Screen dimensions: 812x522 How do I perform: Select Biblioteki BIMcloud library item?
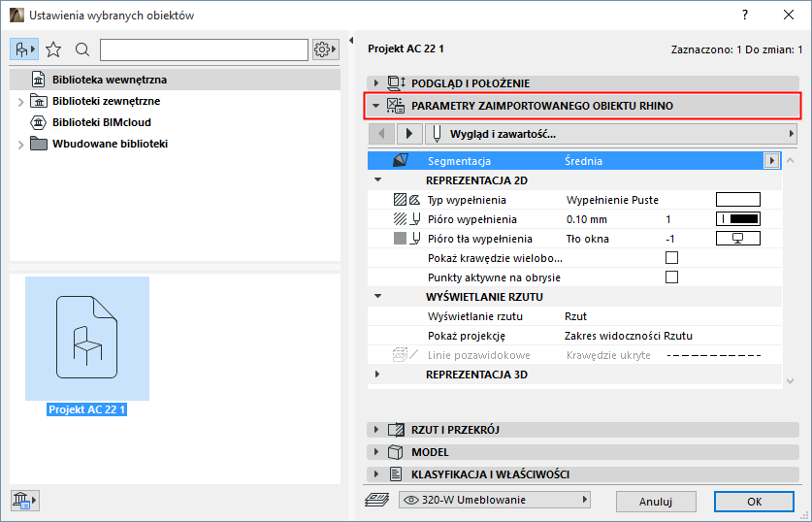coord(102,122)
